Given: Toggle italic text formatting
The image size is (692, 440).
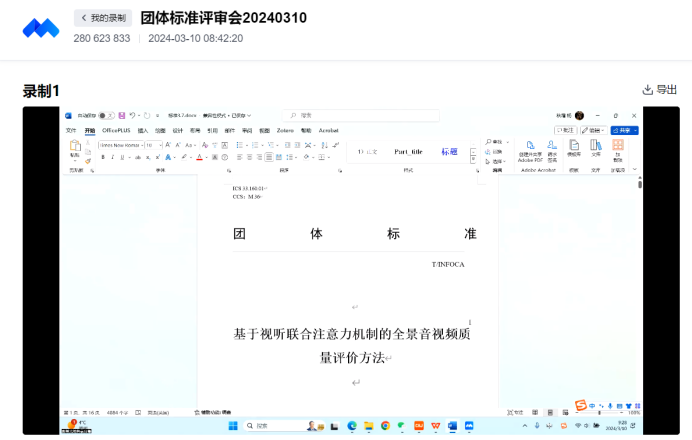Looking at the screenshot, I should point(111,157).
